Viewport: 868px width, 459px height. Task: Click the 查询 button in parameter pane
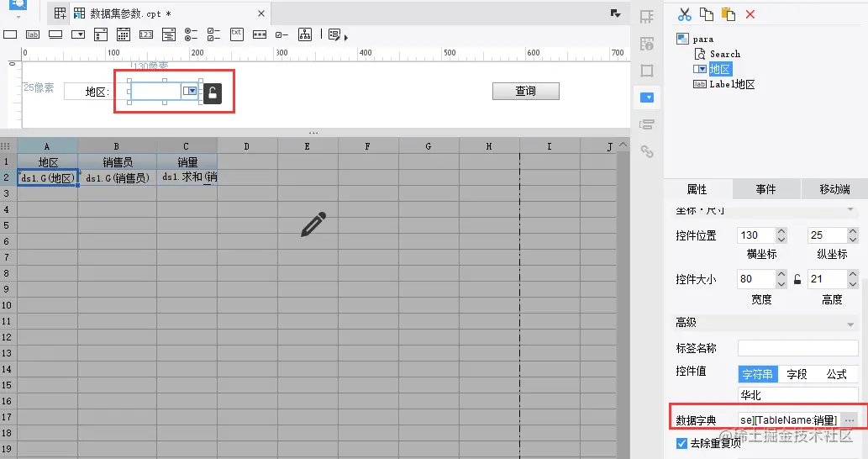pyautogui.click(x=526, y=91)
